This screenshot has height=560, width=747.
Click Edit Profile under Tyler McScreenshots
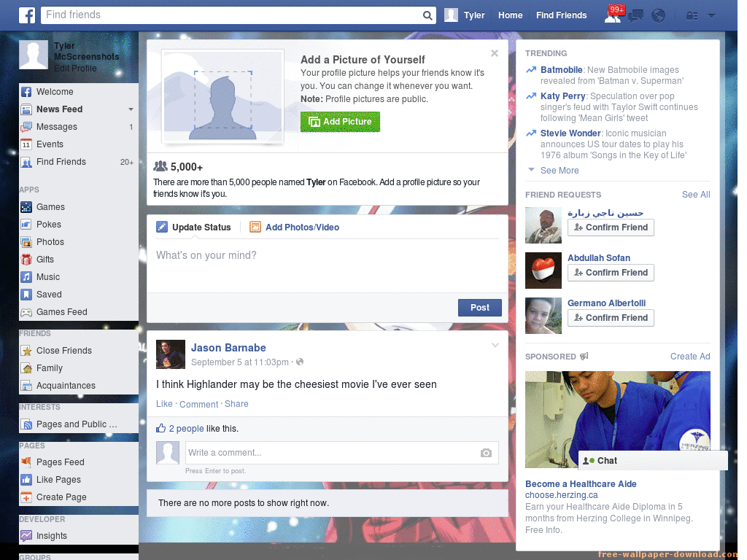(75, 68)
